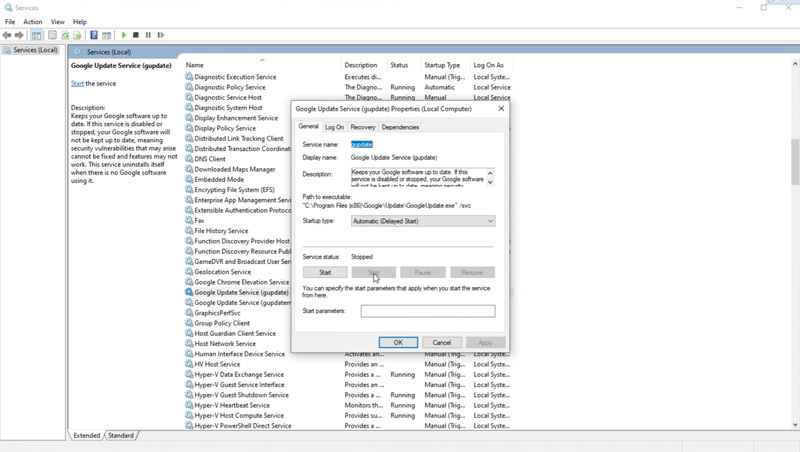Sort by the Log On As column header
Viewport: 800px width, 452px height.
pos(492,65)
